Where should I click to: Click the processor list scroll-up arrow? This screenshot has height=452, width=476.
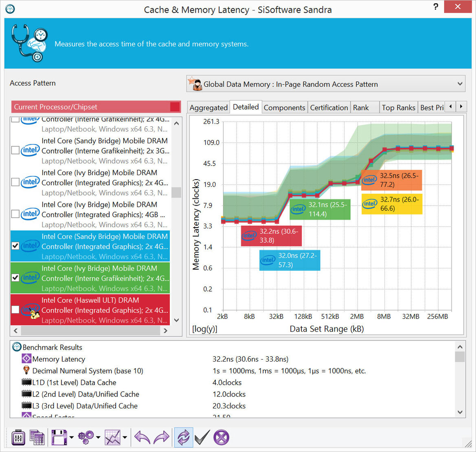(x=176, y=123)
